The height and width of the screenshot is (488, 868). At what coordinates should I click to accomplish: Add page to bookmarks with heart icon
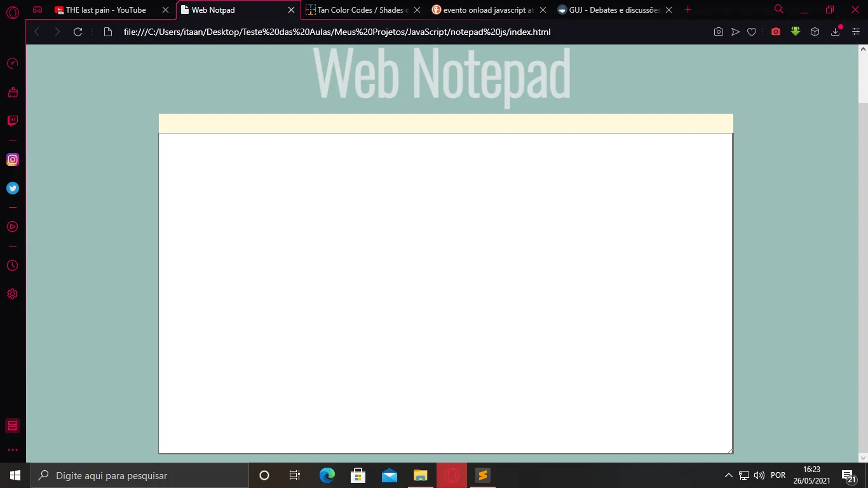pos(752,32)
